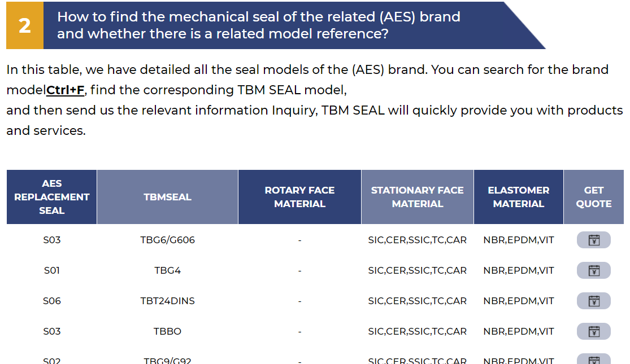Select the Elastomer Material column header

(x=519, y=197)
